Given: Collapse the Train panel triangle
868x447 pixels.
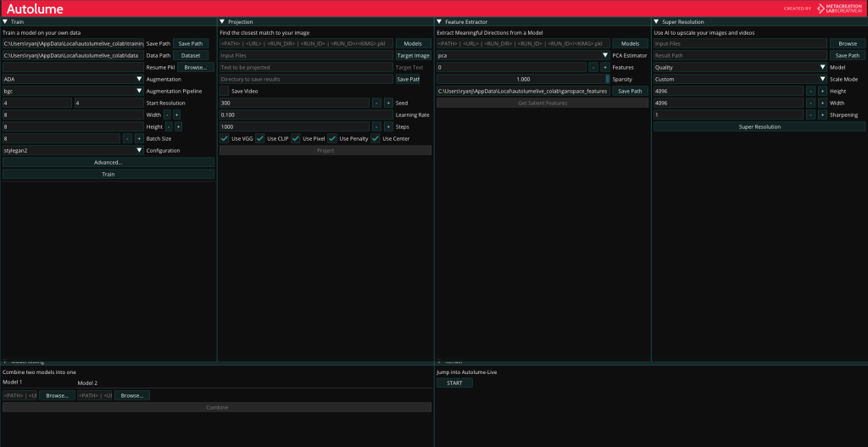Looking at the screenshot, I should click(5, 21).
